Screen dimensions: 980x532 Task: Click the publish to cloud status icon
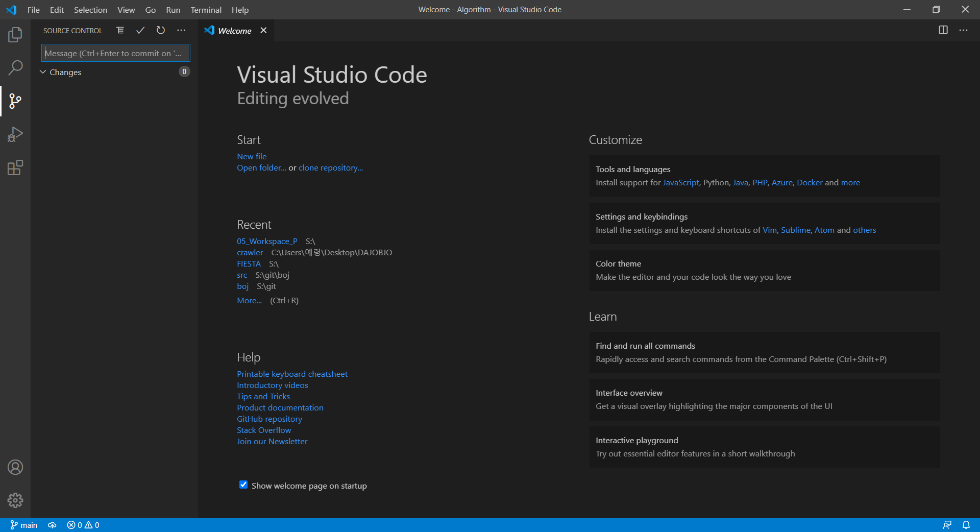(x=52, y=525)
